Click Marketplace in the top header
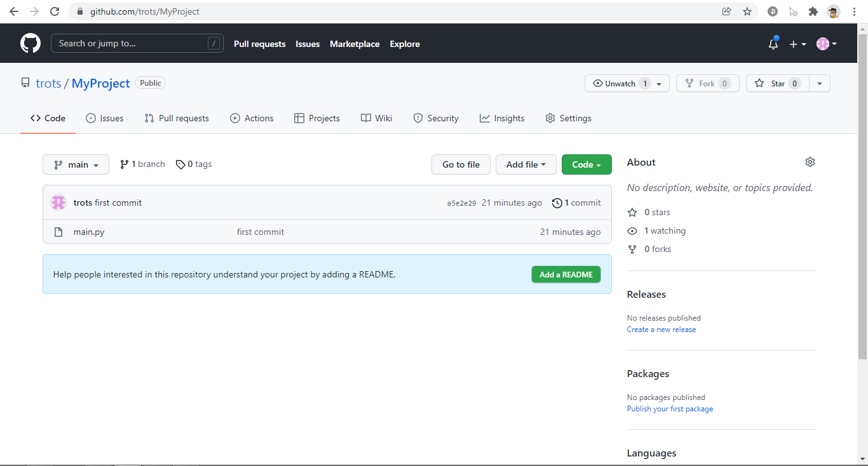Image resolution: width=868 pixels, height=466 pixels. pos(355,44)
